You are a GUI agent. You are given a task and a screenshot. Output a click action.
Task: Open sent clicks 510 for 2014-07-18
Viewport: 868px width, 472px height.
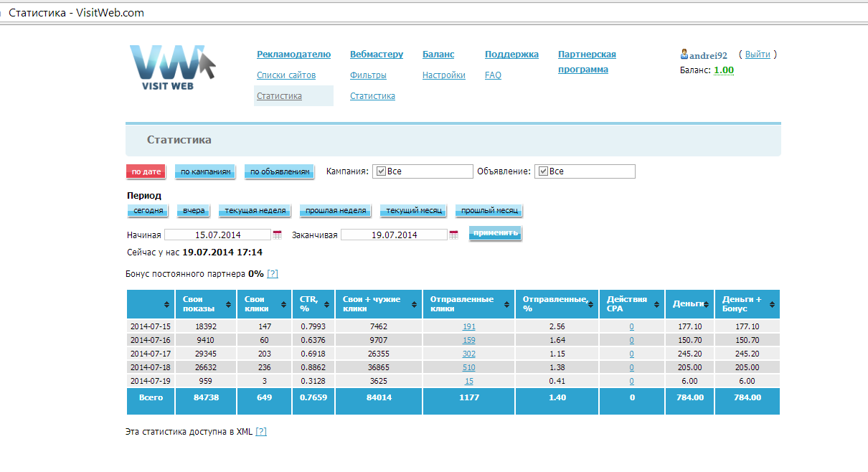[468, 367]
